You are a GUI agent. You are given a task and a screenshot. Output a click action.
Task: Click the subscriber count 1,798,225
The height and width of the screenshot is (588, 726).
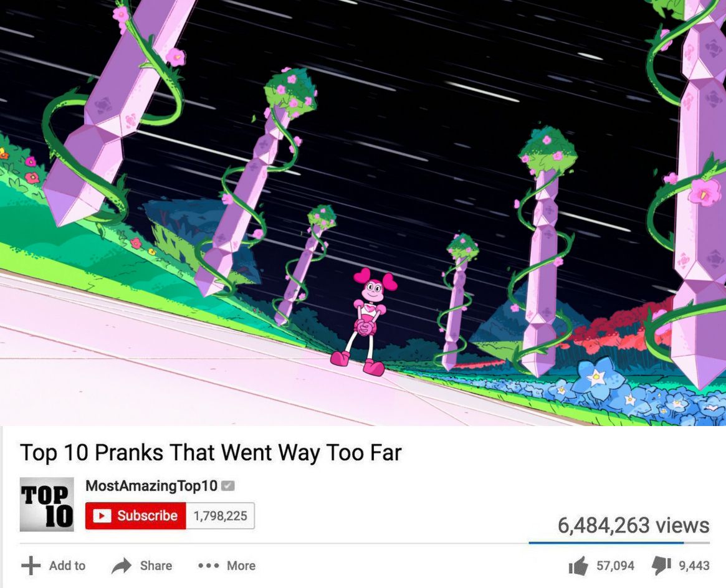click(x=221, y=515)
